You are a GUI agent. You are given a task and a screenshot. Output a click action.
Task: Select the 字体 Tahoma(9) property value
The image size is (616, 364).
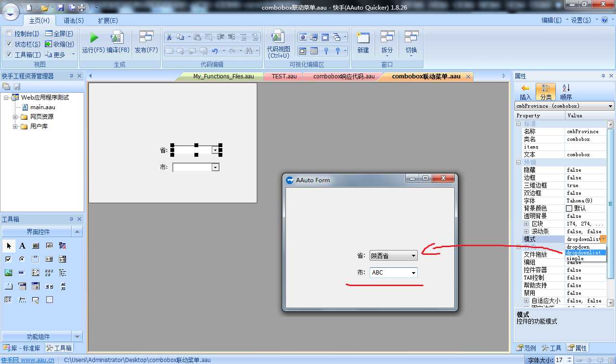(586, 201)
